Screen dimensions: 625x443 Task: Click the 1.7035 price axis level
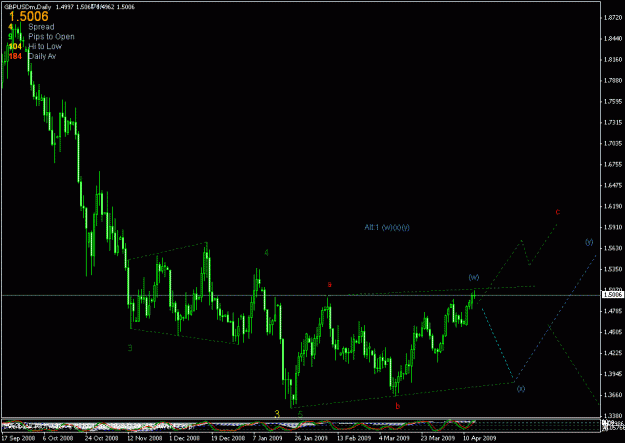(613, 143)
